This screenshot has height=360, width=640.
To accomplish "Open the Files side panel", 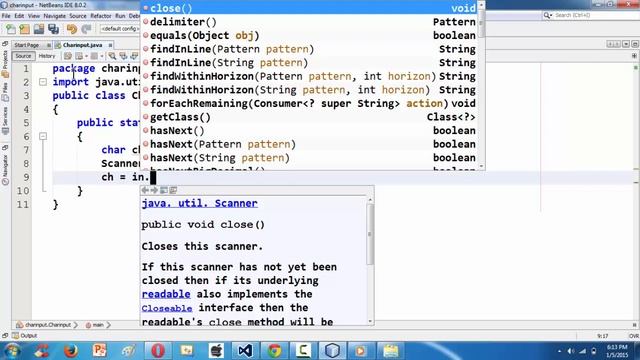I will click(x=5, y=92).
